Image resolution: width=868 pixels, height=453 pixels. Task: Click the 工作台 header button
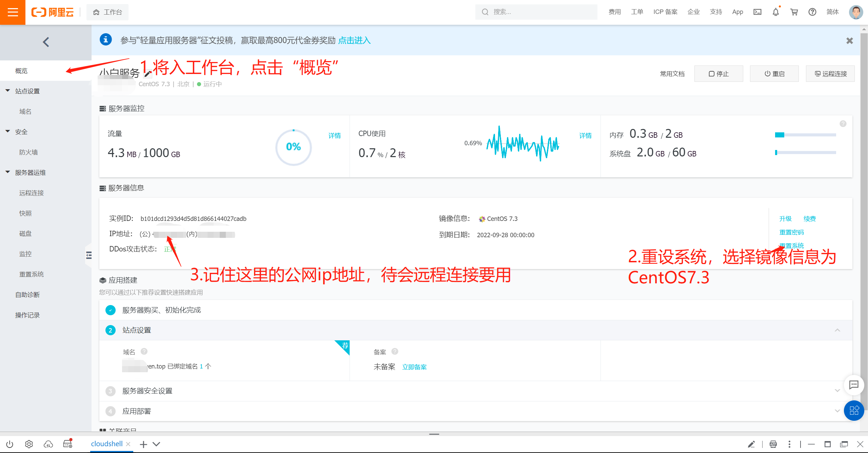point(107,12)
